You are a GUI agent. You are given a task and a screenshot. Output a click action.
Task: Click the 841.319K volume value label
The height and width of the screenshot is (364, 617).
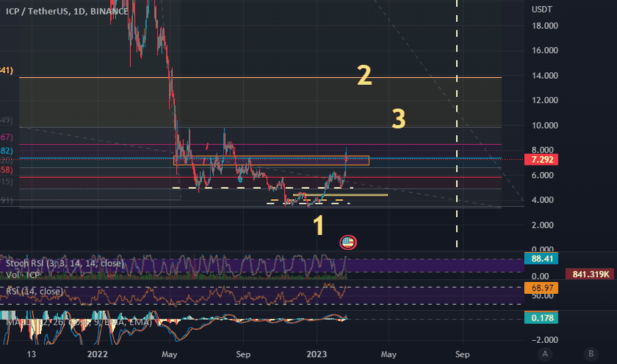click(591, 274)
